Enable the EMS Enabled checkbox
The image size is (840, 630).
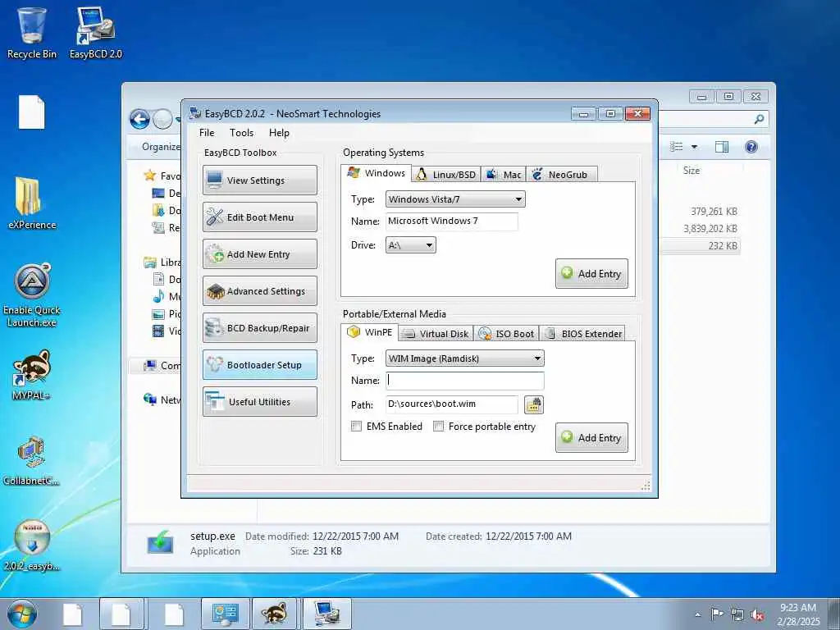(x=356, y=427)
